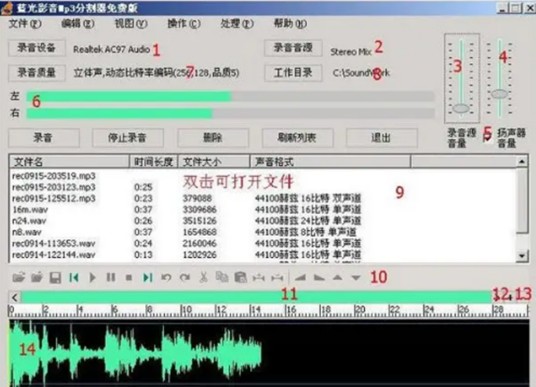Select file n24.wav in the list

(29, 221)
